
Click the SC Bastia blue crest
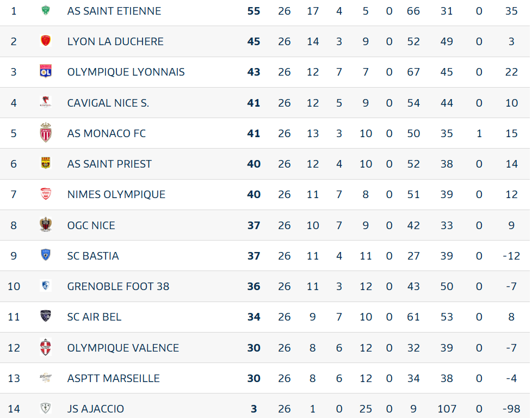coord(46,255)
